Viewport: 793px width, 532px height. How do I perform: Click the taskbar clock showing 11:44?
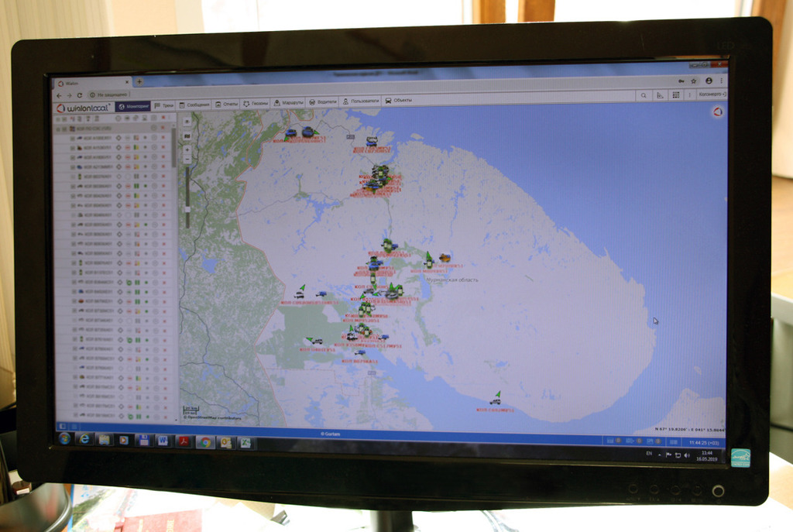pyautogui.click(x=706, y=456)
